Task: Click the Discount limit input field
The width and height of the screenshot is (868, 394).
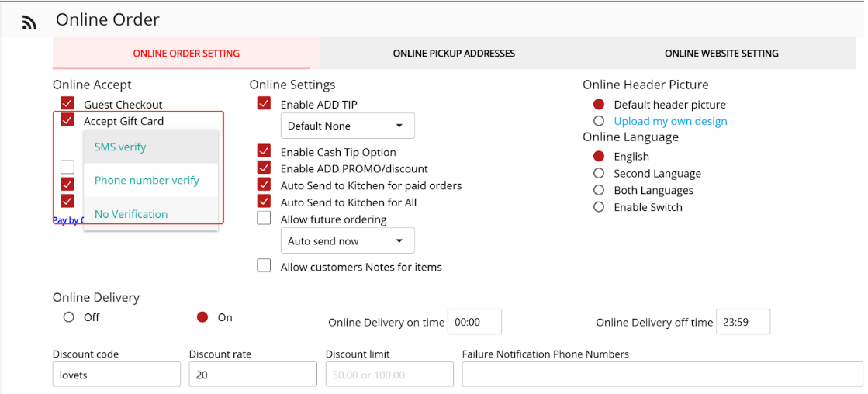Action: 389,375
